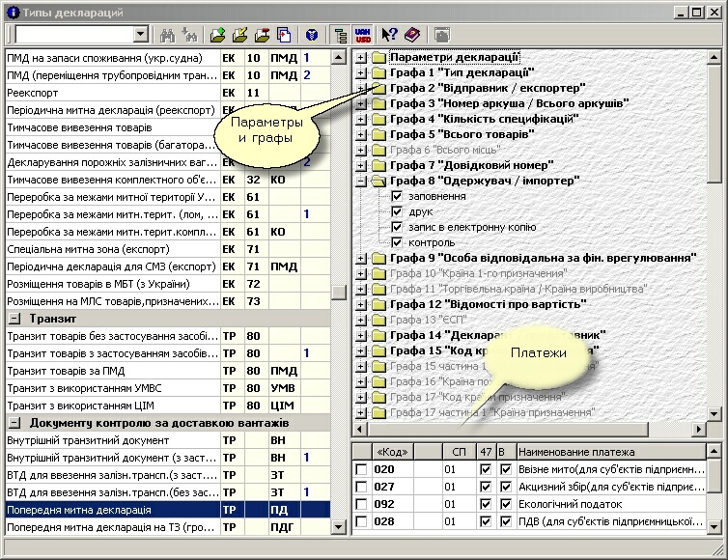
Task: Click the add folder icon with green arrow
Action: (x=217, y=35)
